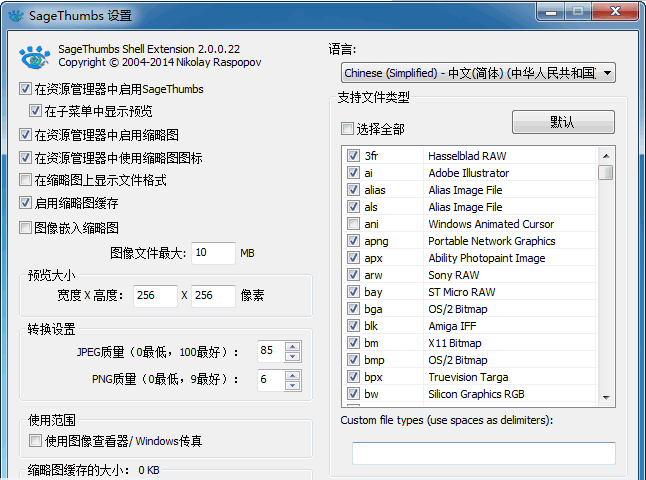Click the SageThumbs eye logo icon
The height and width of the screenshot is (480, 646).
35,57
